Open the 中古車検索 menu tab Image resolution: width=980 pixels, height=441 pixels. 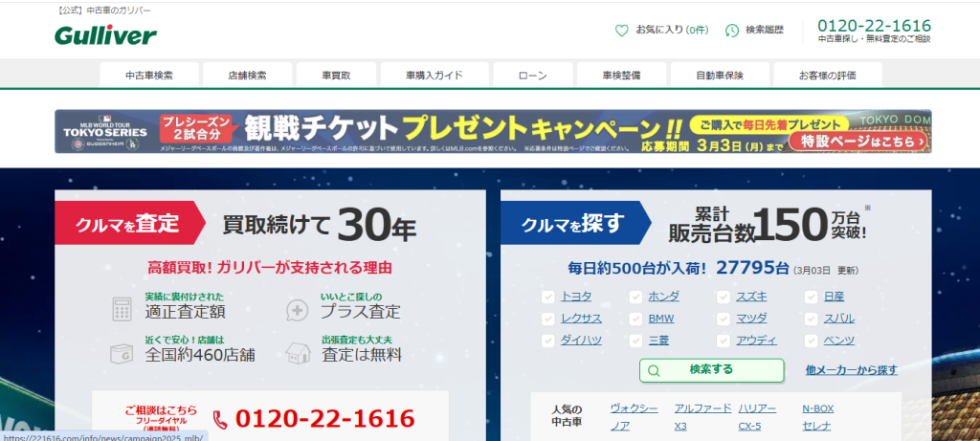(x=149, y=75)
